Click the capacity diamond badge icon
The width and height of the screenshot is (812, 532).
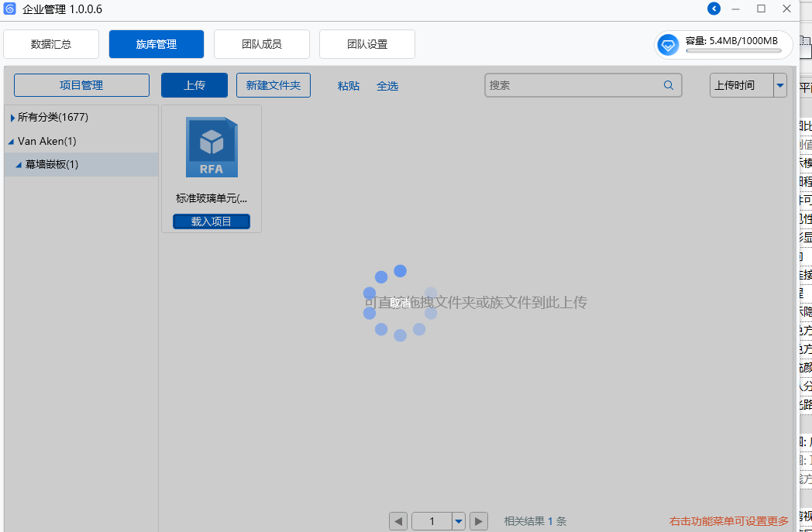[668, 45]
